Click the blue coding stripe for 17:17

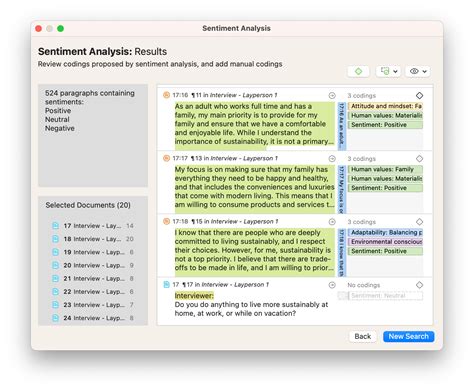[x=341, y=189]
